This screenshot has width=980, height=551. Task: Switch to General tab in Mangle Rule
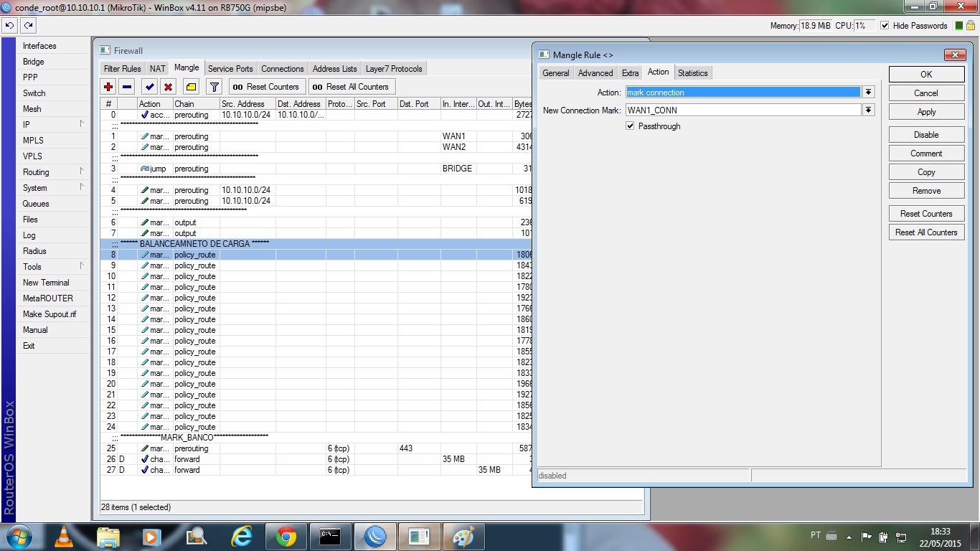click(556, 73)
